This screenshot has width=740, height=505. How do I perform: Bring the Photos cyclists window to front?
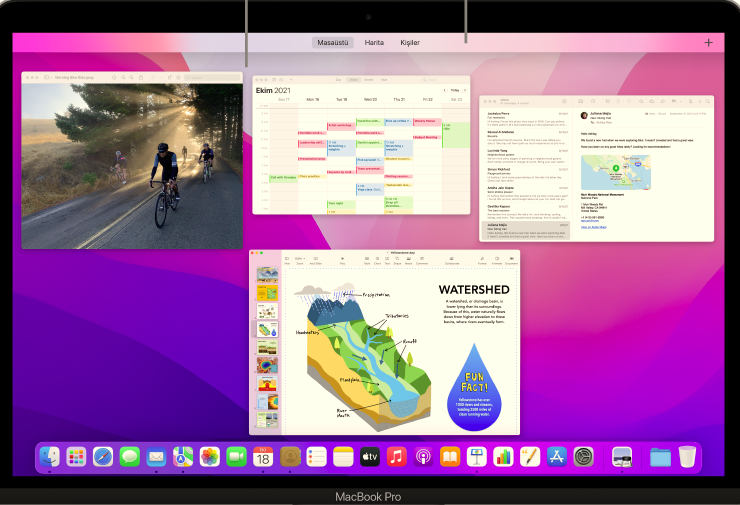tap(131, 165)
